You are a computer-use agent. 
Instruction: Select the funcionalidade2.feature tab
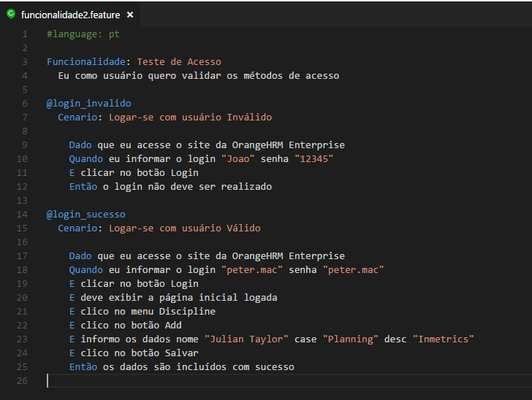(x=70, y=15)
